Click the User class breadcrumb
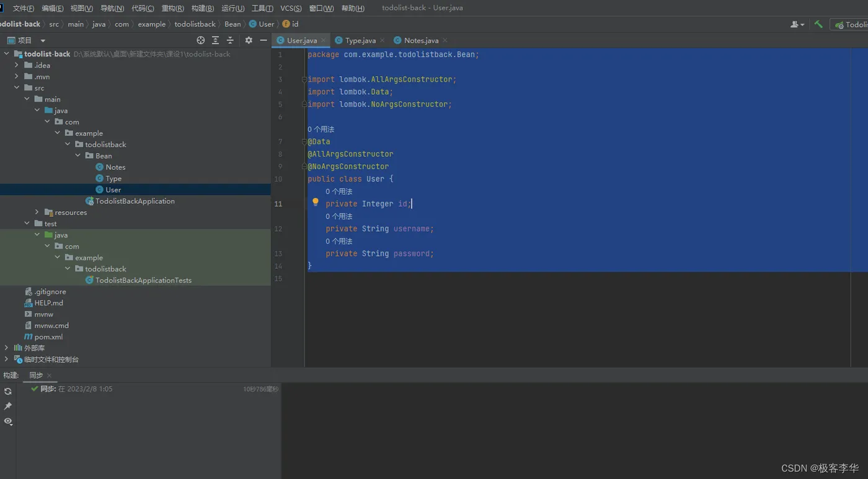Image resolution: width=868 pixels, height=479 pixels. tap(262, 24)
